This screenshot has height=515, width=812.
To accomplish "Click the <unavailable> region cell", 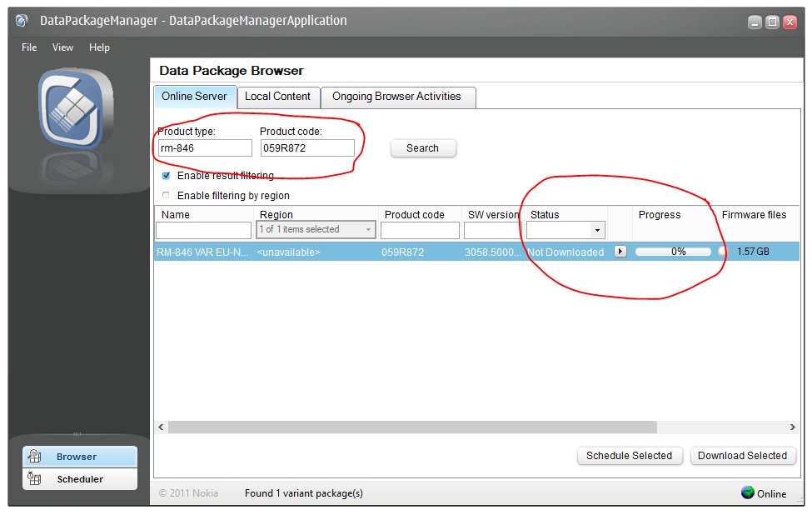I will (x=288, y=252).
